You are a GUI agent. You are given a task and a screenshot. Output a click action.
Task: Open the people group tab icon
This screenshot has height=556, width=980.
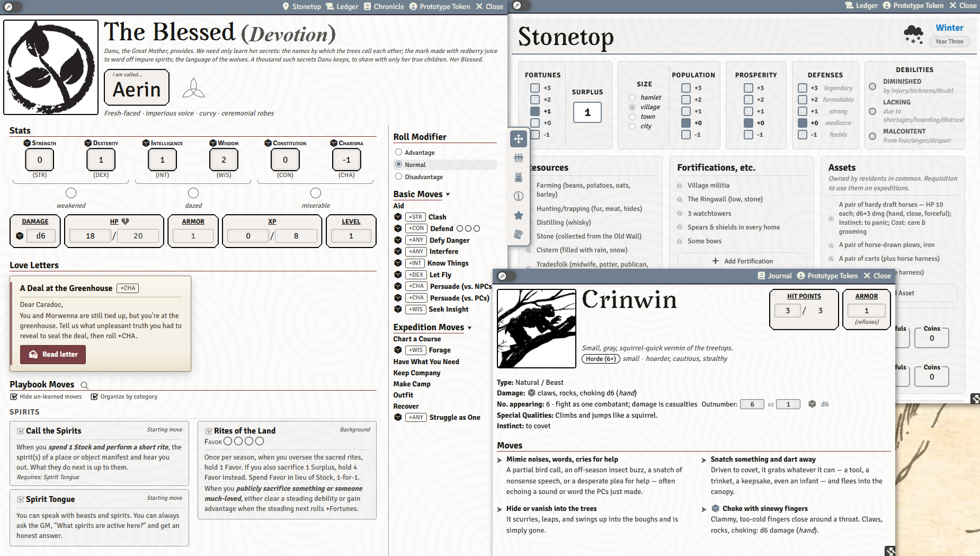519,158
